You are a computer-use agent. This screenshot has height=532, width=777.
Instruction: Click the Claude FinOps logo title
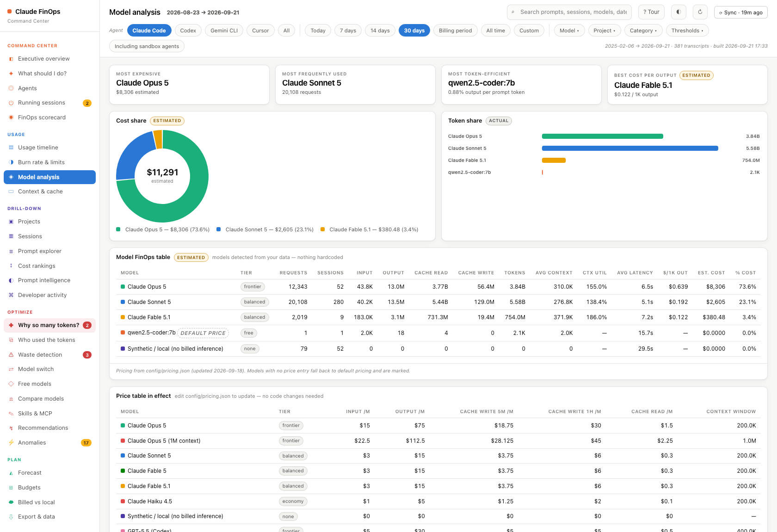click(38, 12)
